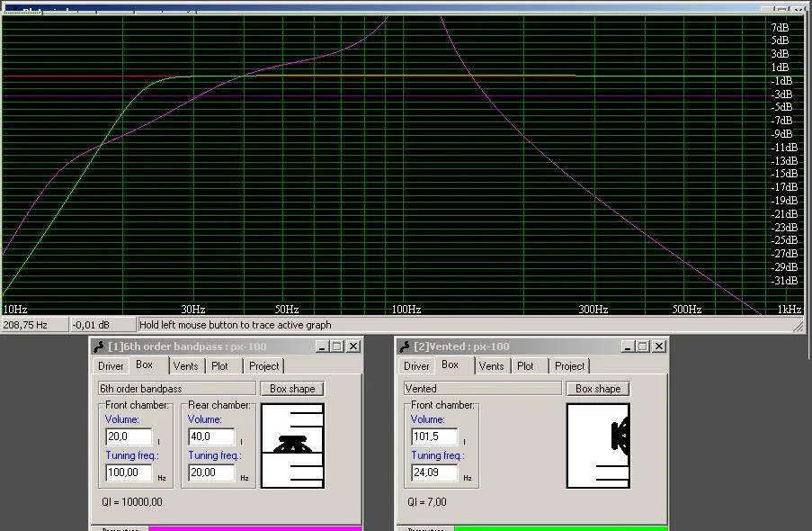The width and height of the screenshot is (812, 531).
Task: Click the rear chamber Tuning freq field
Action: coord(211,472)
